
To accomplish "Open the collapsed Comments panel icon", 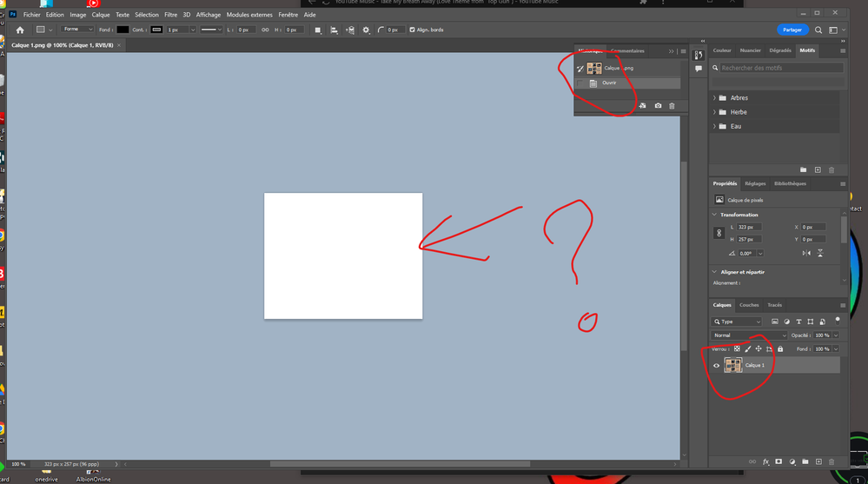I will (699, 69).
